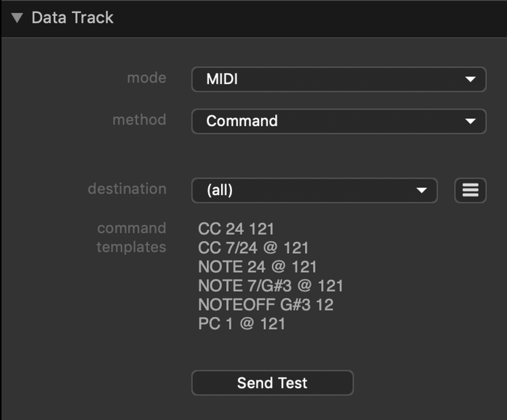Click the command templates label
The image size is (507, 420).
click(x=132, y=237)
